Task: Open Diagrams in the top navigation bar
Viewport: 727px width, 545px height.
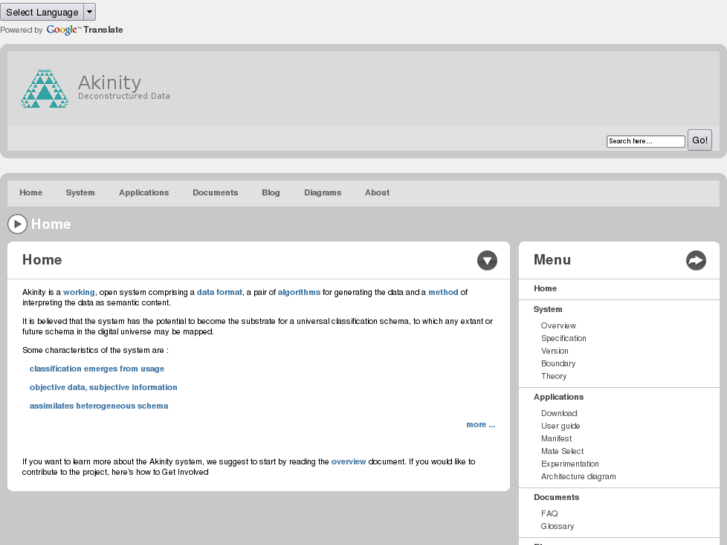Action: pyautogui.click(x=323, y=192)
